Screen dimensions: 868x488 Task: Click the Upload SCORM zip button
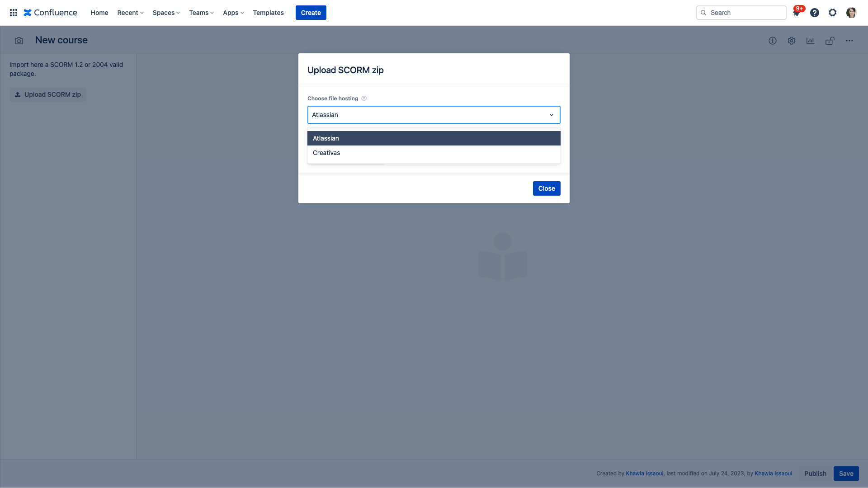tap(48, 94)
